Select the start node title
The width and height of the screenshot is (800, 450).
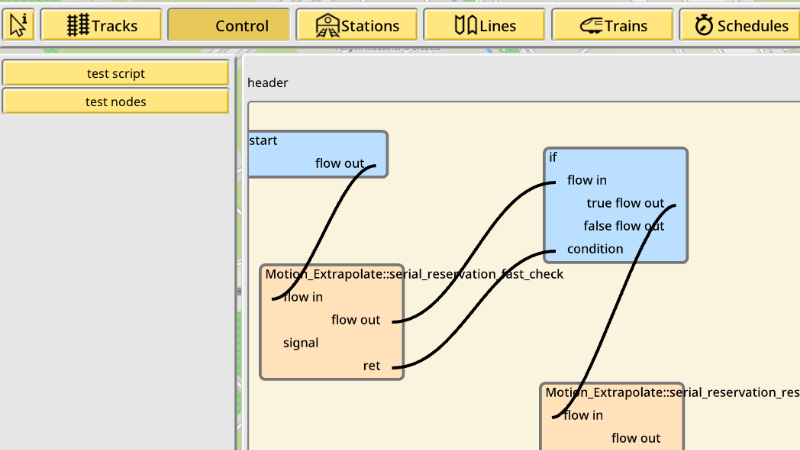263,140
